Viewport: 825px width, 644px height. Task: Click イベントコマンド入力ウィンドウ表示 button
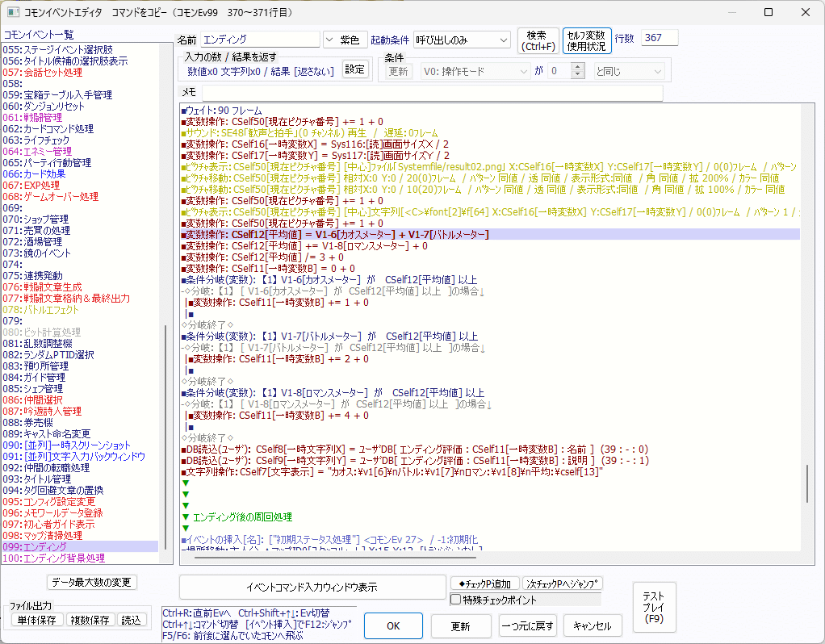point(312,588)
